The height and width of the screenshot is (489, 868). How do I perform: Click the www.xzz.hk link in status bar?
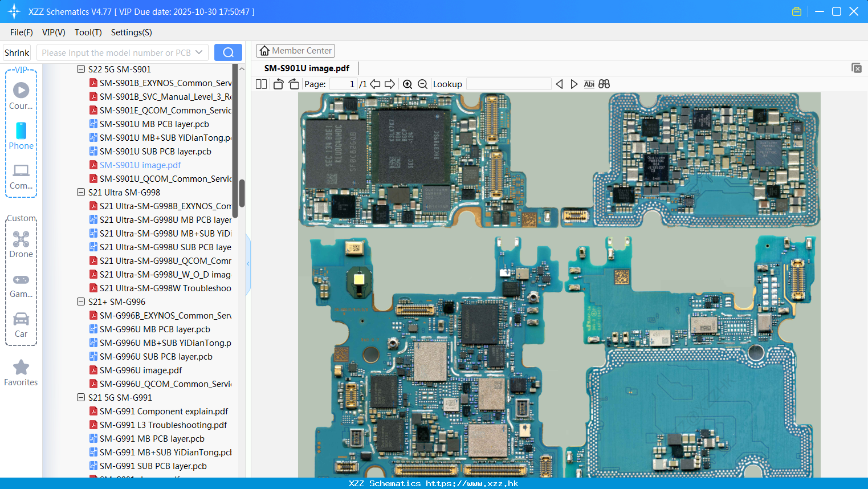point(472,483)
